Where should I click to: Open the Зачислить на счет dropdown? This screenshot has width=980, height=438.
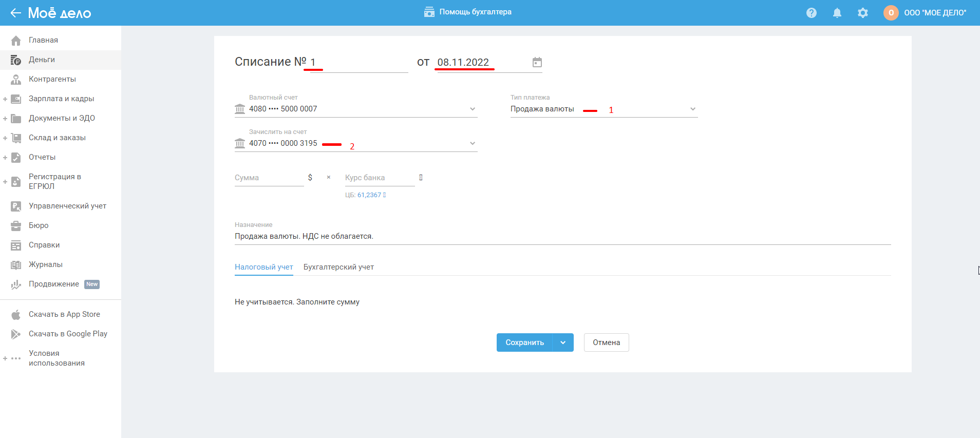pyautogui.click(x=472, y=143)
